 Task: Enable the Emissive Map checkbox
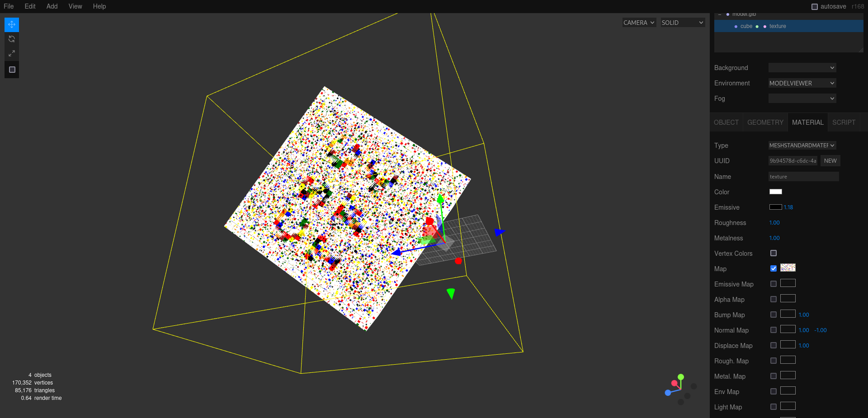click(774, 284)
